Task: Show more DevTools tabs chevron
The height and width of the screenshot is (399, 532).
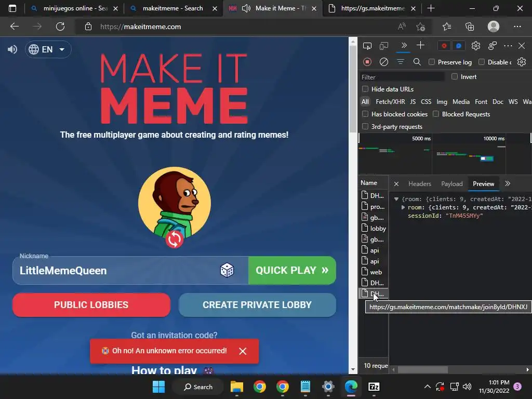Action: pos(404,46)
